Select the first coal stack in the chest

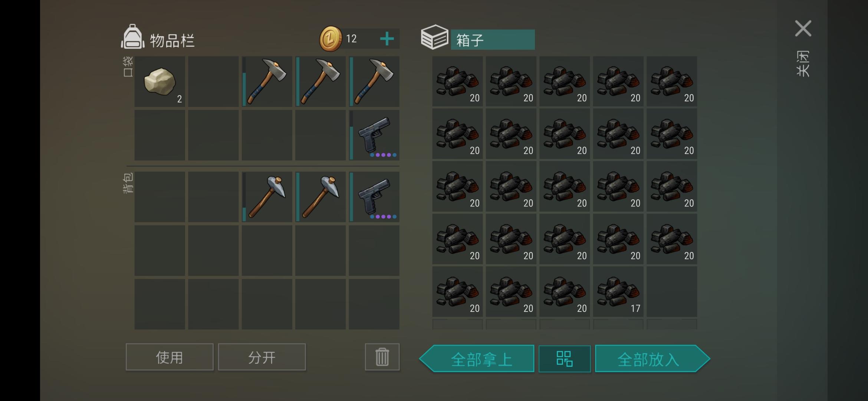point(457,82)
